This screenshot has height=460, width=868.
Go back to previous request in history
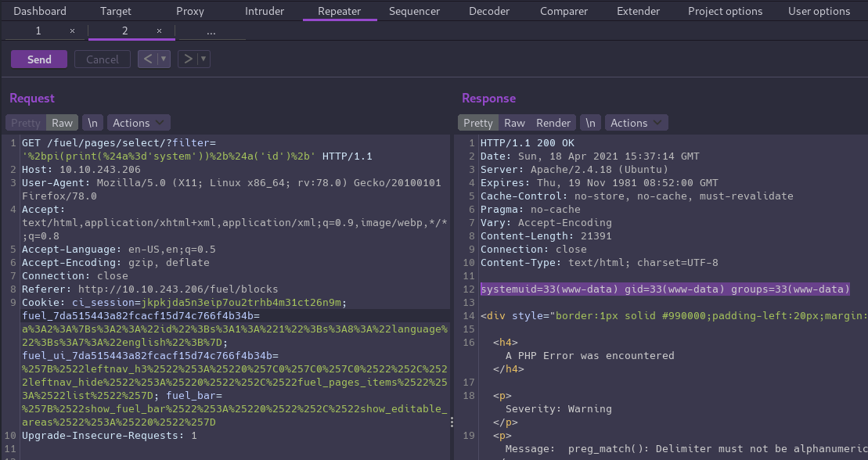click(148, 59)
